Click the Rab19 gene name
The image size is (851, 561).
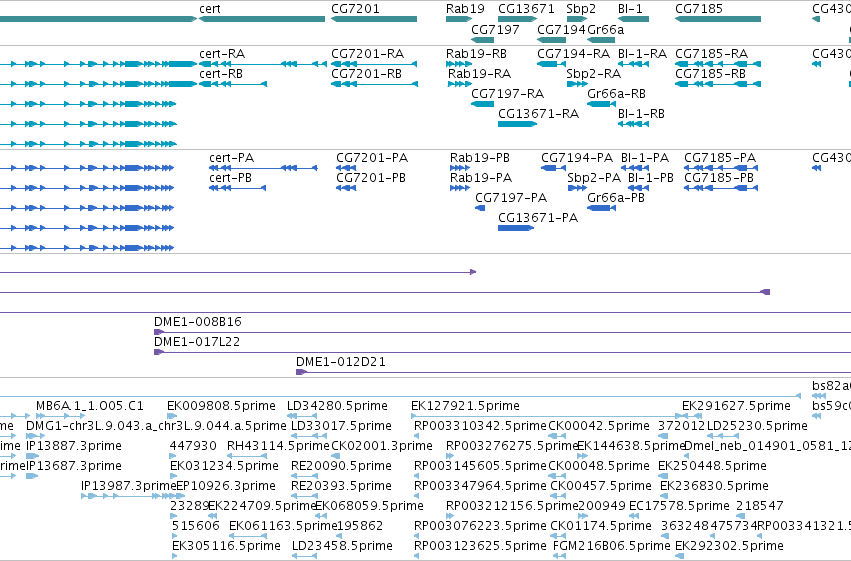coord(465,9)
